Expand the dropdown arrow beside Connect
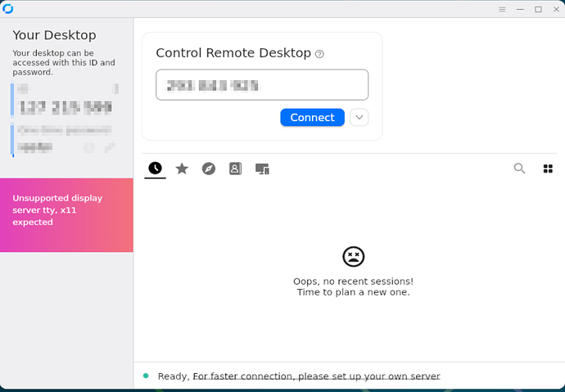Screen dimensions: 565x392 359,117
